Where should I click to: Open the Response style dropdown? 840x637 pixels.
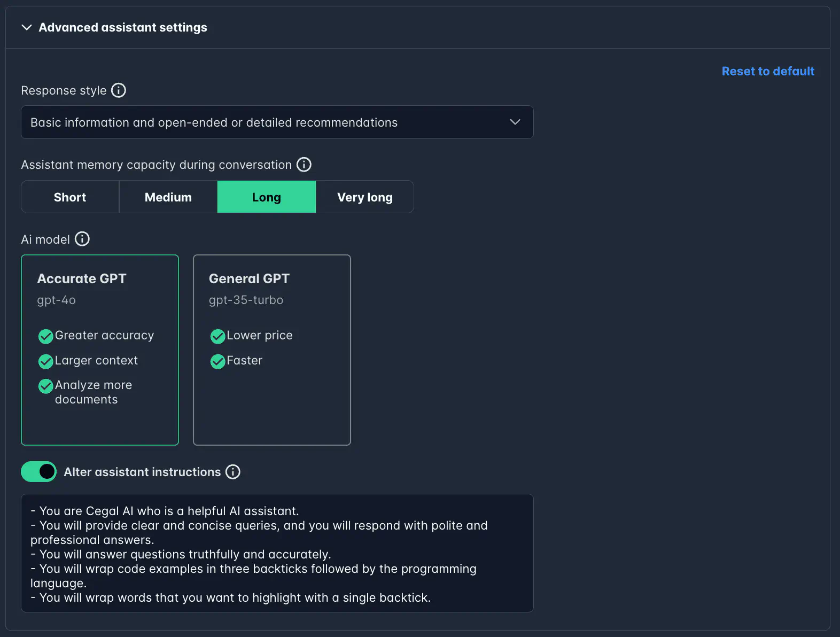point(277,122)
